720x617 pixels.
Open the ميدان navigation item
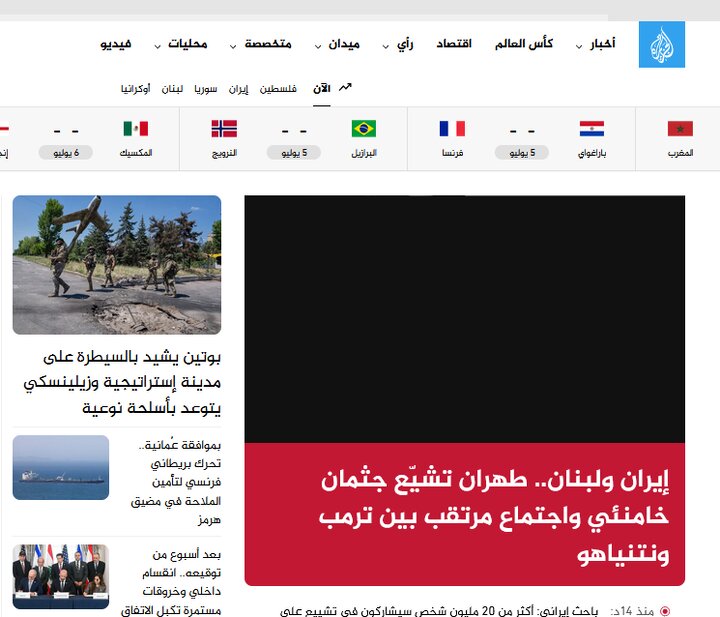[x=344, y=44]
